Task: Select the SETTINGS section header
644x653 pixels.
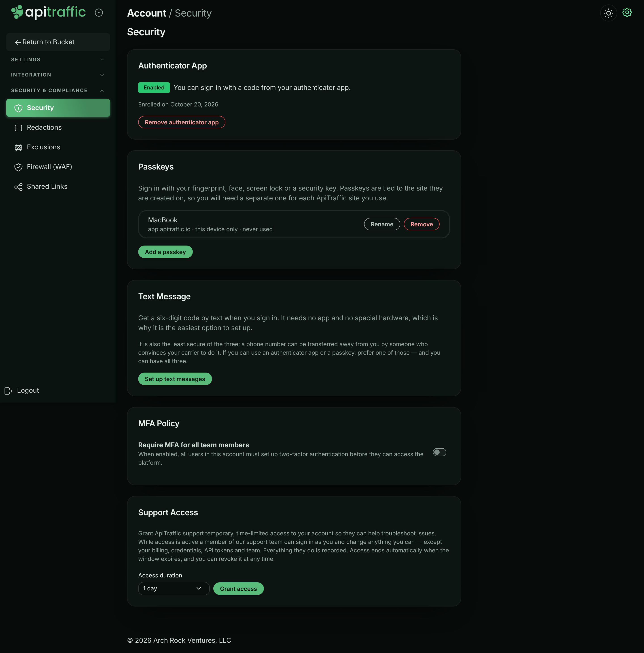Action: (x=58, y=59)
